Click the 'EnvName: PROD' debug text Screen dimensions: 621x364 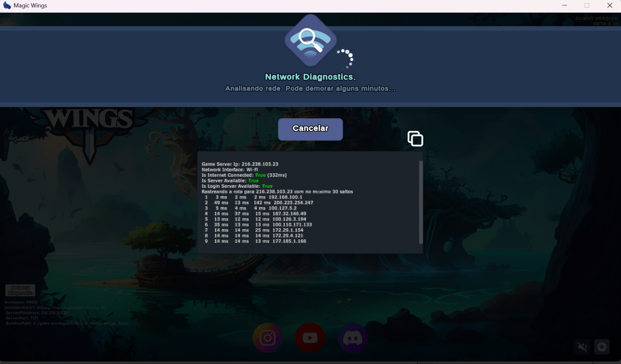click(21, 302)
